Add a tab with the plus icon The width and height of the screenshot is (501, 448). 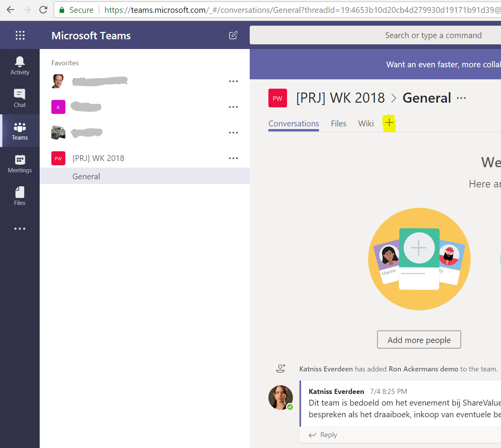pyautogui.click(x=389, y=123)
